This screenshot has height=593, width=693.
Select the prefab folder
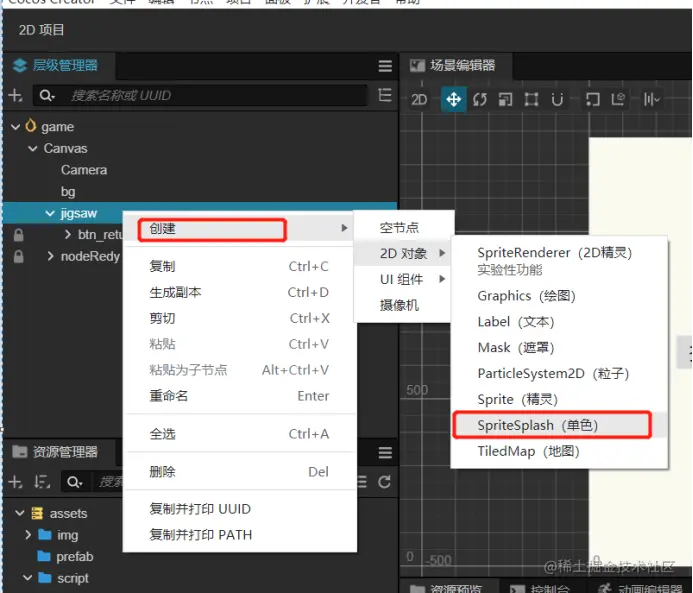(65, 557)
